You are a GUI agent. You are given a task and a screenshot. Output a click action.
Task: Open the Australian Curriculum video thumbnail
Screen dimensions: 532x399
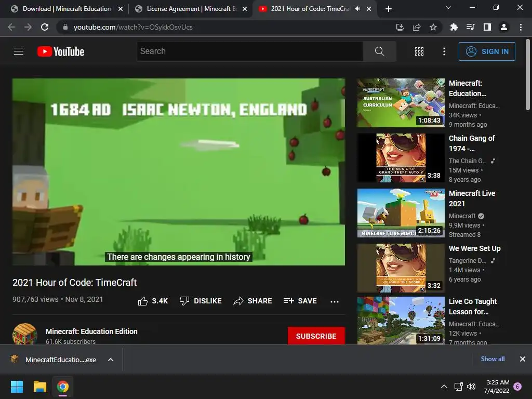tap(401, 103)
